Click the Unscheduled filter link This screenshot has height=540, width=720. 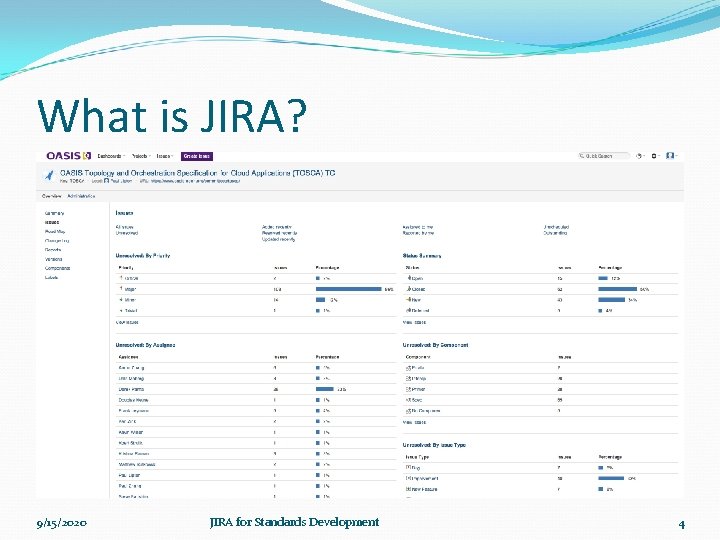pyautogui.click(x=557, y=227)
